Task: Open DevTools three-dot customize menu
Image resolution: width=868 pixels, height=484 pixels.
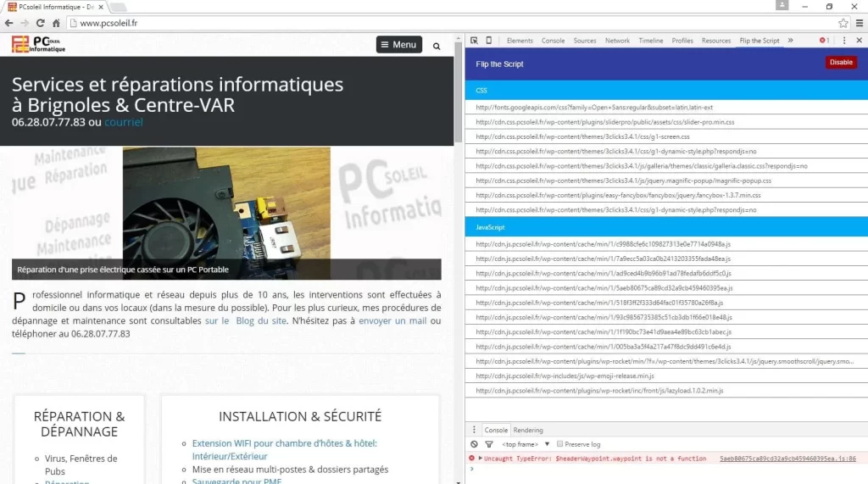Action: point(844,41)
